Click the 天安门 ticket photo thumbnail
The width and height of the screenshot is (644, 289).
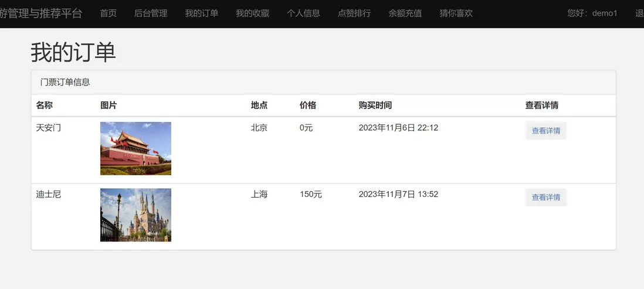tap(135, 148)
